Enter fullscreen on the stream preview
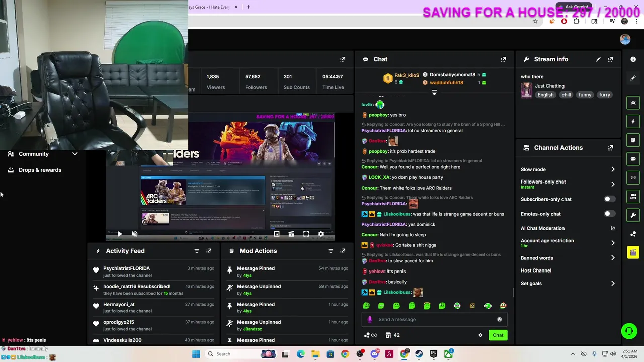Viewport: 644px width, 362px height. 306,234
